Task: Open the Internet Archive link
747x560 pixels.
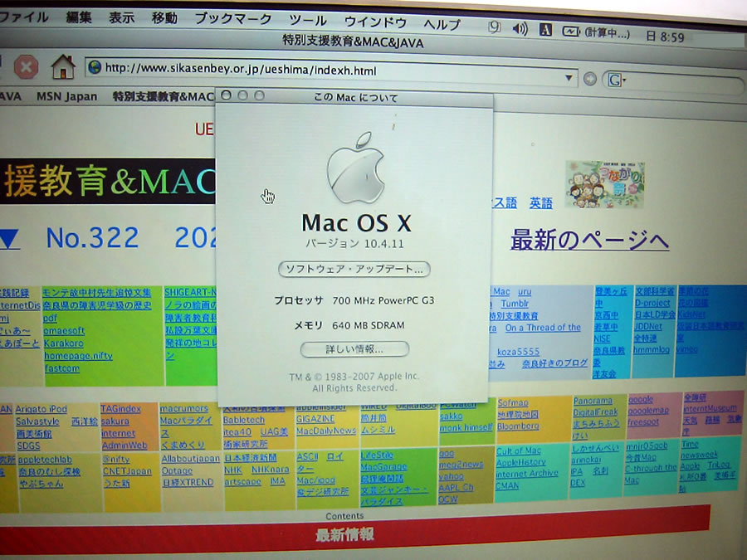Action: [x=526, y=474]
